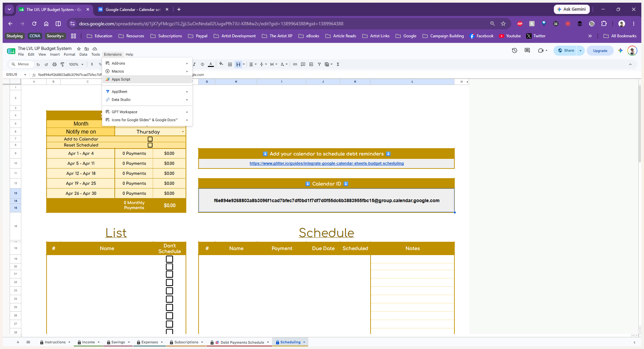Tick Don't Schedule checkbox in row 24
This screenshot has height=349, width=644.
pyautogui.click(x=170, y=299)
